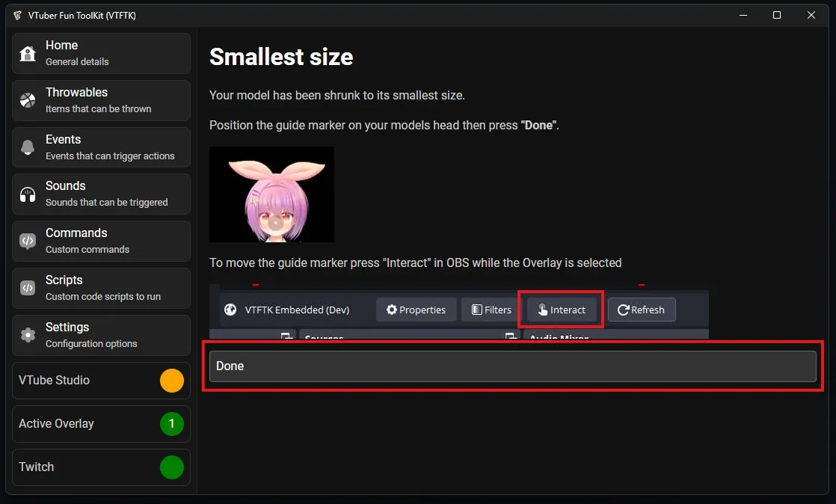Viewport: 836px width, 504px height.
Task: Click the Settings gear icon
Action: 28,335
